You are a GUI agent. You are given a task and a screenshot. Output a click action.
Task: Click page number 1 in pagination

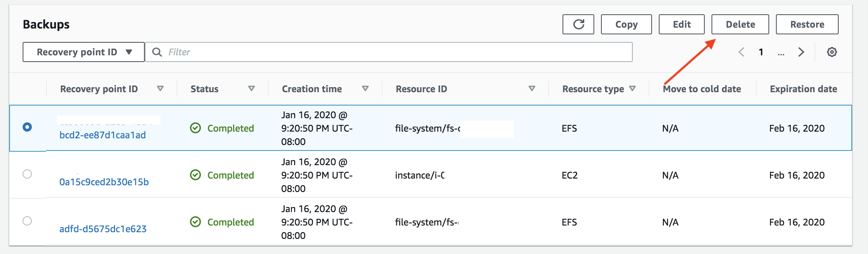(761, 52)
